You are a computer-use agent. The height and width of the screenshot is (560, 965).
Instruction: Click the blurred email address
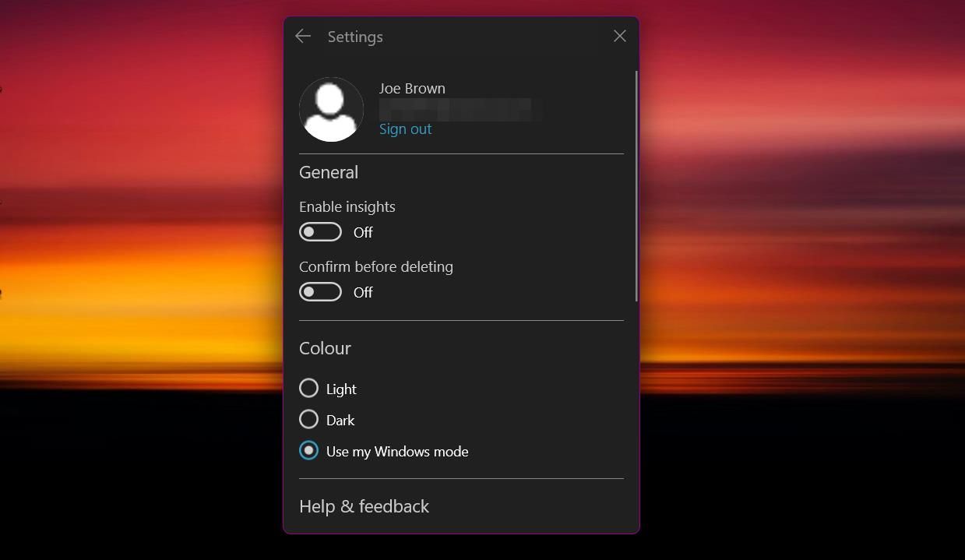[460, 109]
